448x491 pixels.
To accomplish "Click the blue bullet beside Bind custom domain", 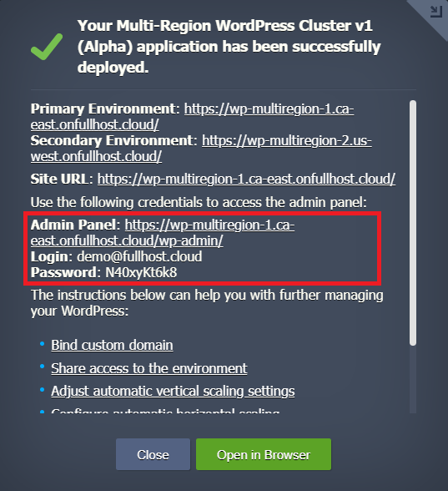I will (x=43, y=344).
